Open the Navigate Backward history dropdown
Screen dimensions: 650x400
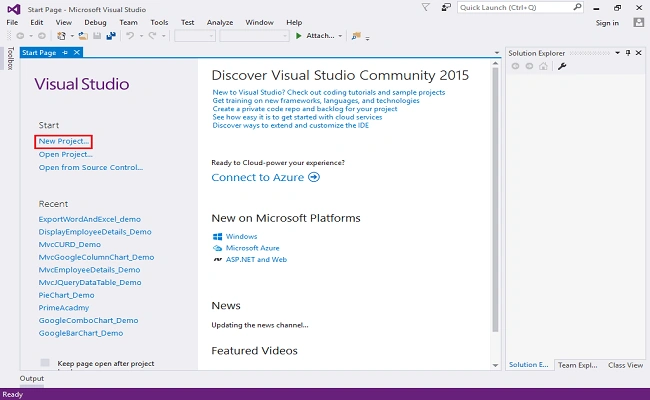31,36
